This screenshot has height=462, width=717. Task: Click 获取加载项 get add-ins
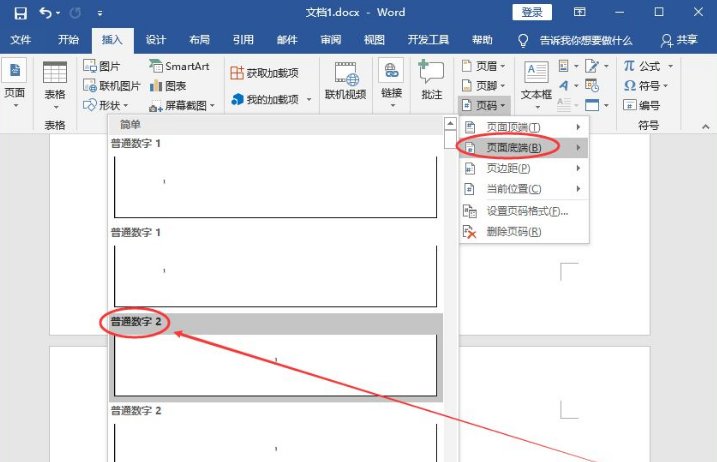point(264,73)
